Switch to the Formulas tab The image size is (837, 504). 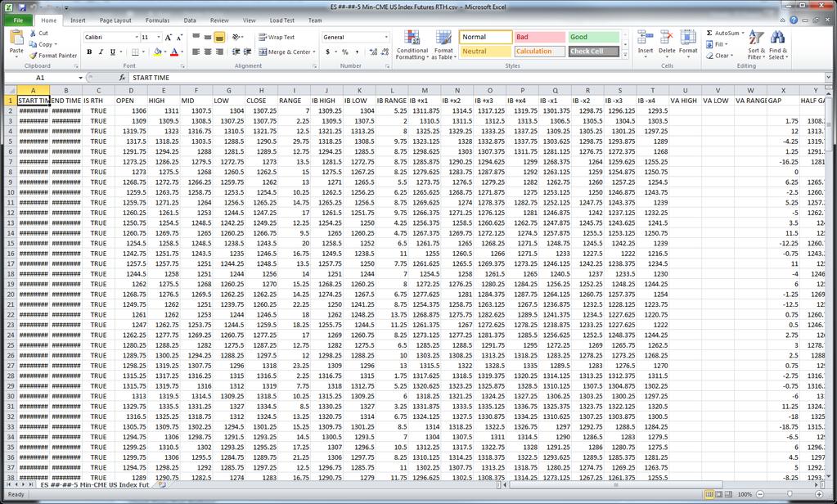[157, 20]
